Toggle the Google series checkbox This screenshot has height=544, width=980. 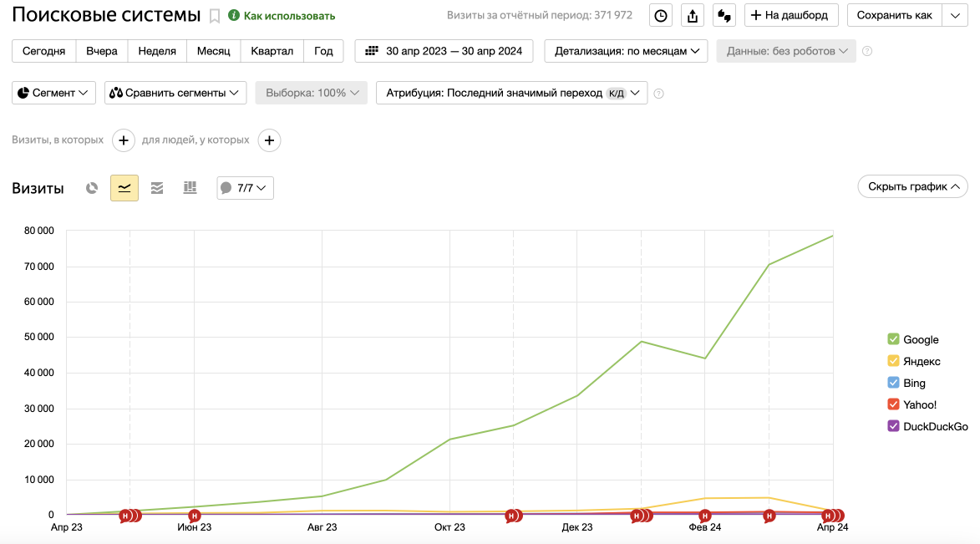[x=893, y=339]
